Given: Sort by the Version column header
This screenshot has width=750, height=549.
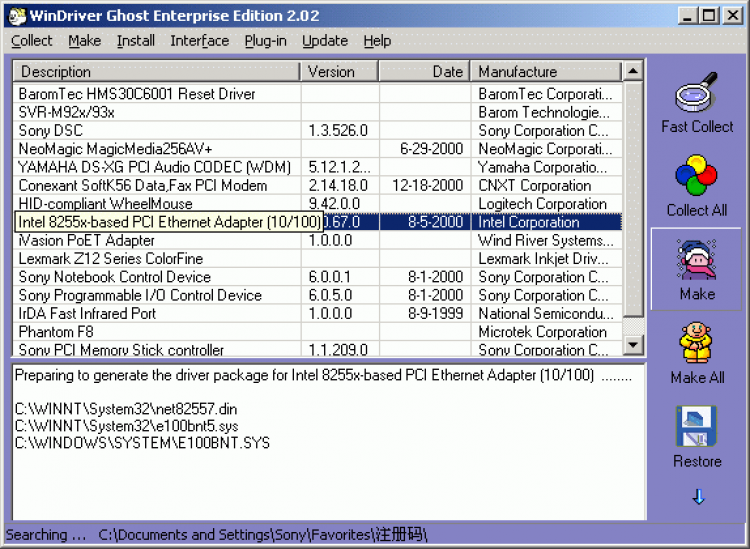Looking at the screenshot, I should click(x=340, y=71).
